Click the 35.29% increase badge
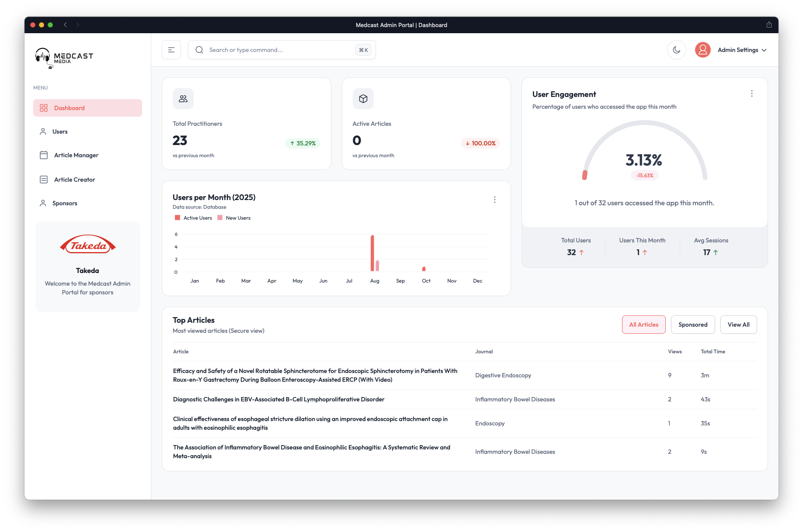The image size is (803, 532). [x=303, y=143]
